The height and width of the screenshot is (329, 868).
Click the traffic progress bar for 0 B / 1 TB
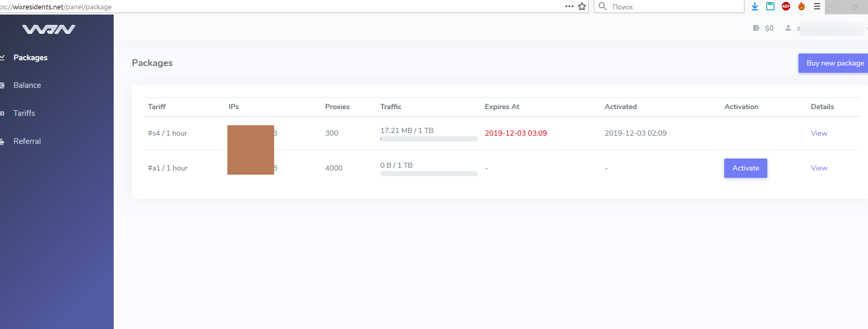[x=429, y=174]
